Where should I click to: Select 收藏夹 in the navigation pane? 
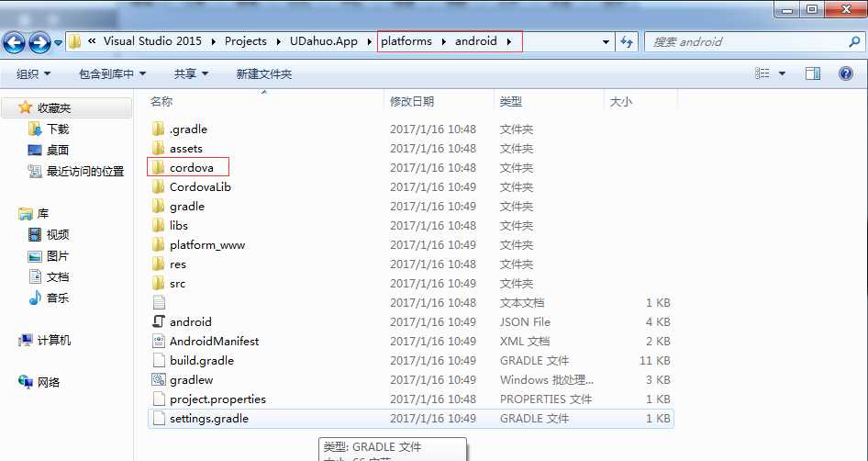pos(54,108)
